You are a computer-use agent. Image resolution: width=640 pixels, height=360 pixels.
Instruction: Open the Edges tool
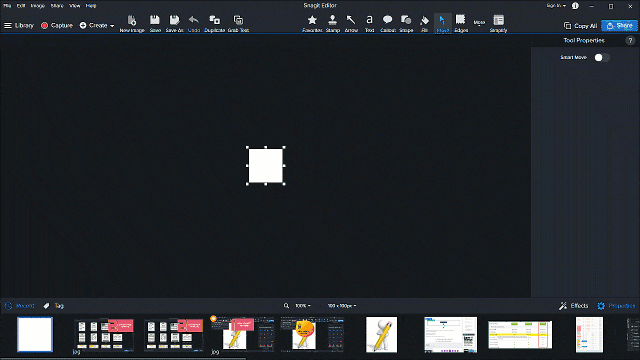(461, 24)
